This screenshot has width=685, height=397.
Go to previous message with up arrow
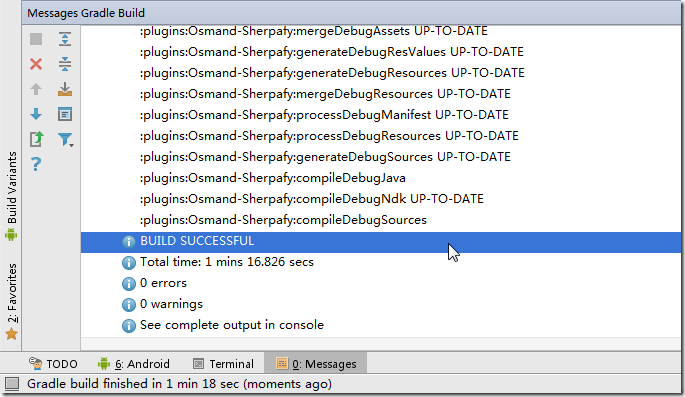point(36,90)
